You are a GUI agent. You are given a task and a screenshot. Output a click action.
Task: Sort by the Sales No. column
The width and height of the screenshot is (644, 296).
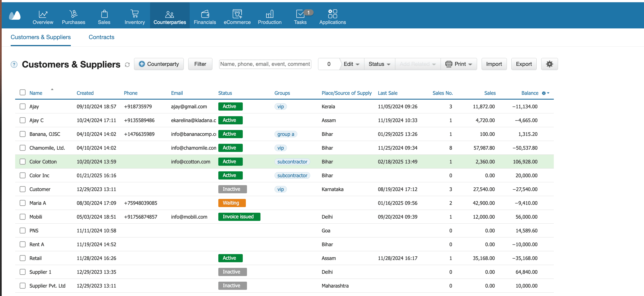coord(443,93)
